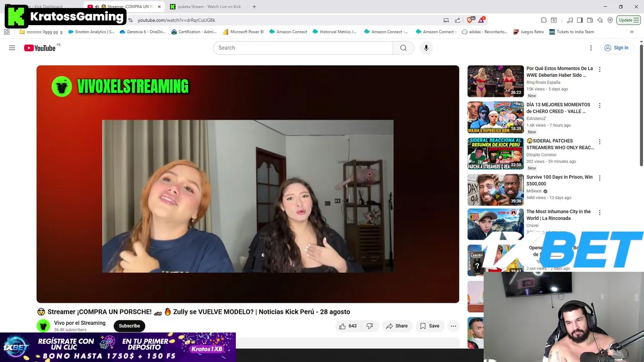Viewport: 644px width, 362px height.
Task: Subscribe to Vivo por el Streaming
Action: point(129,326)
